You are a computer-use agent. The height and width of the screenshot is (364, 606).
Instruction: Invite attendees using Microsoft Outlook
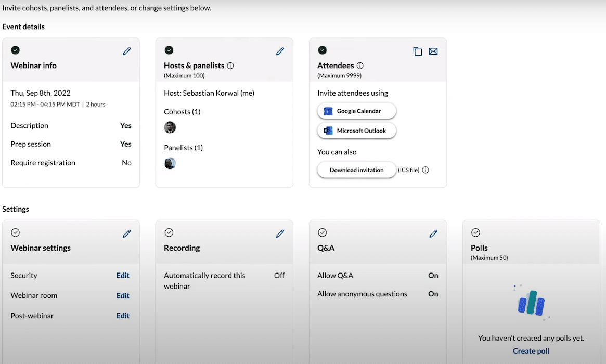tap(356, 131)
